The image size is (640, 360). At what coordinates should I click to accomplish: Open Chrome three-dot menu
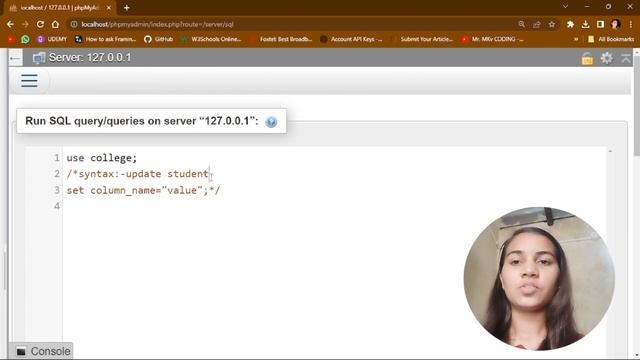(631, 24)
